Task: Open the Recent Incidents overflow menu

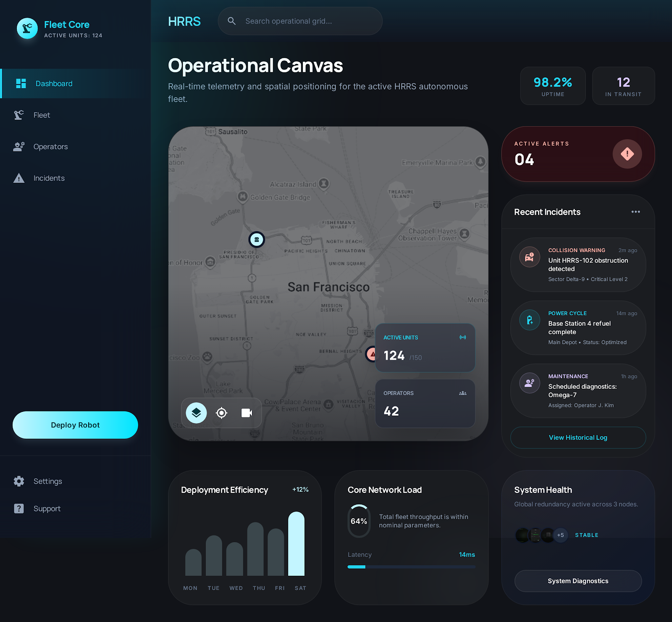Action: (x=635, y=212)
